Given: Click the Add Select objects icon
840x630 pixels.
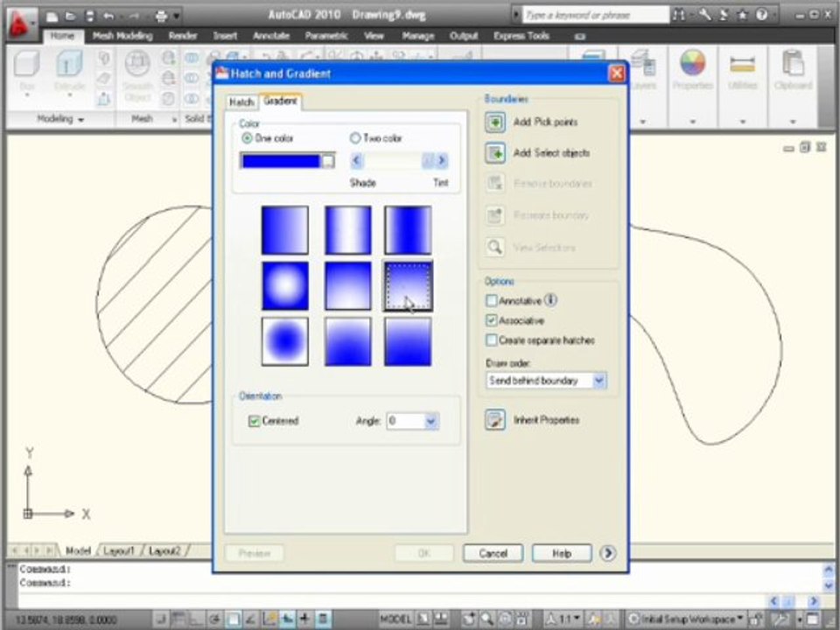Looking at the screenshot, I should (x=494, y=153).
